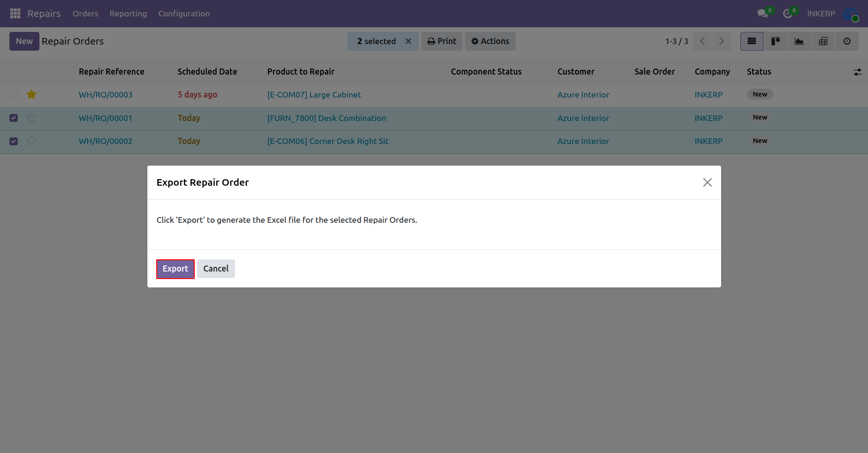
Task: Open the activities clock icon
Action: 788,14
